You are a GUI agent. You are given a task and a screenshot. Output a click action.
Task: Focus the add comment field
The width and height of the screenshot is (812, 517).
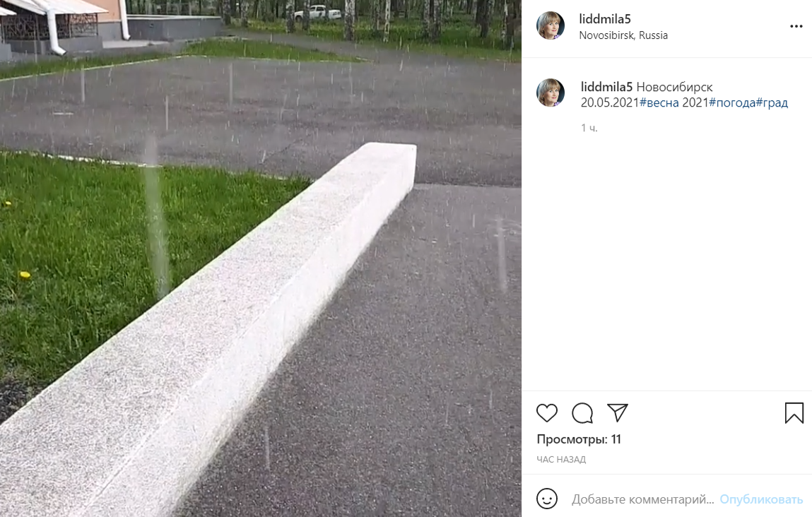tap(642, 499)
